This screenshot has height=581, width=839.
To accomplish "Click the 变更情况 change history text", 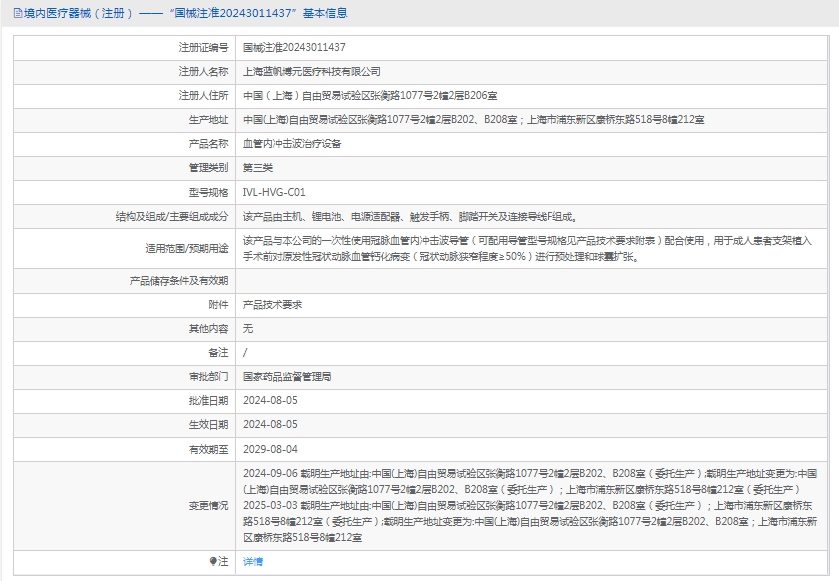I will tap(530, 505).
